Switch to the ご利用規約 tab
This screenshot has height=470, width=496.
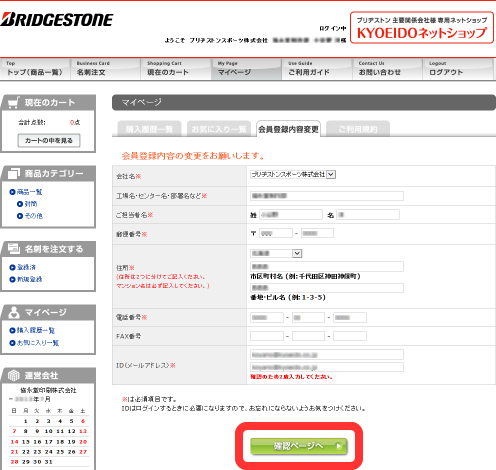(x=358, y=129)
